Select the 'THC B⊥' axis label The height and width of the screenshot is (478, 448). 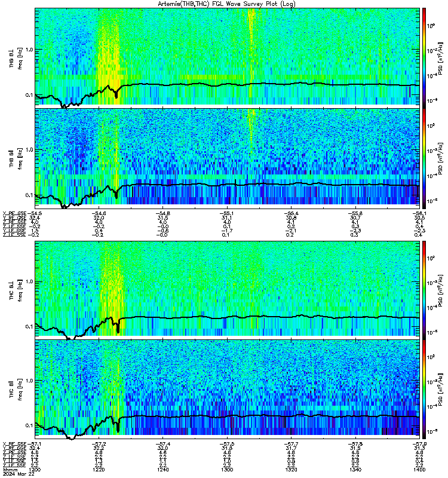click(11, 290)
